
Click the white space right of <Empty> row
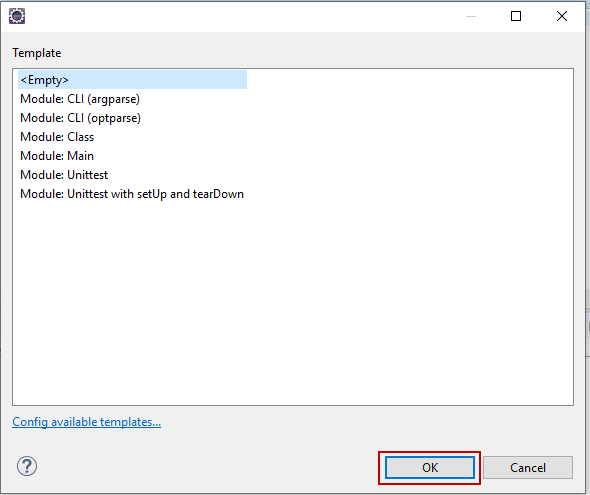[x=409, y=80]
